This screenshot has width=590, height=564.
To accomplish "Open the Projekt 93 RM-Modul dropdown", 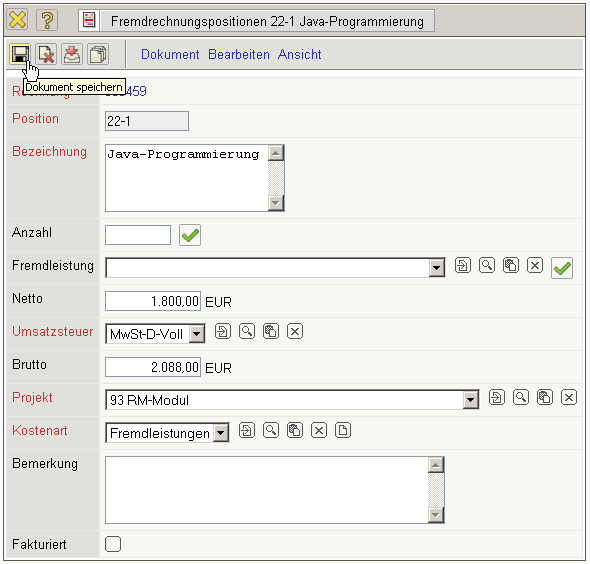I will (x=470, y=400).
